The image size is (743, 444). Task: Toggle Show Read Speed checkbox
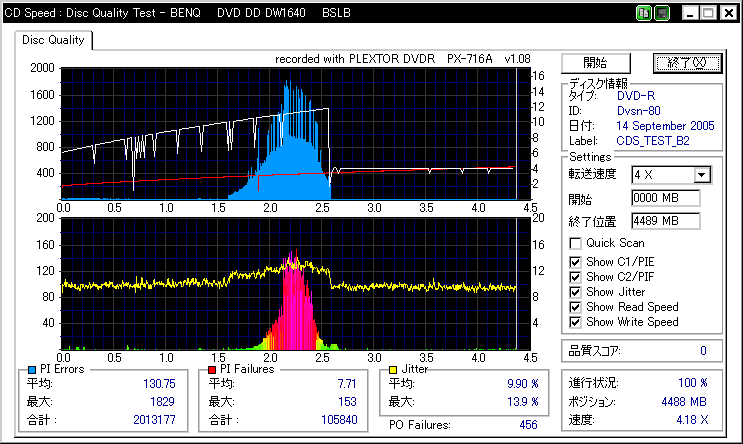tap(575, 307)
